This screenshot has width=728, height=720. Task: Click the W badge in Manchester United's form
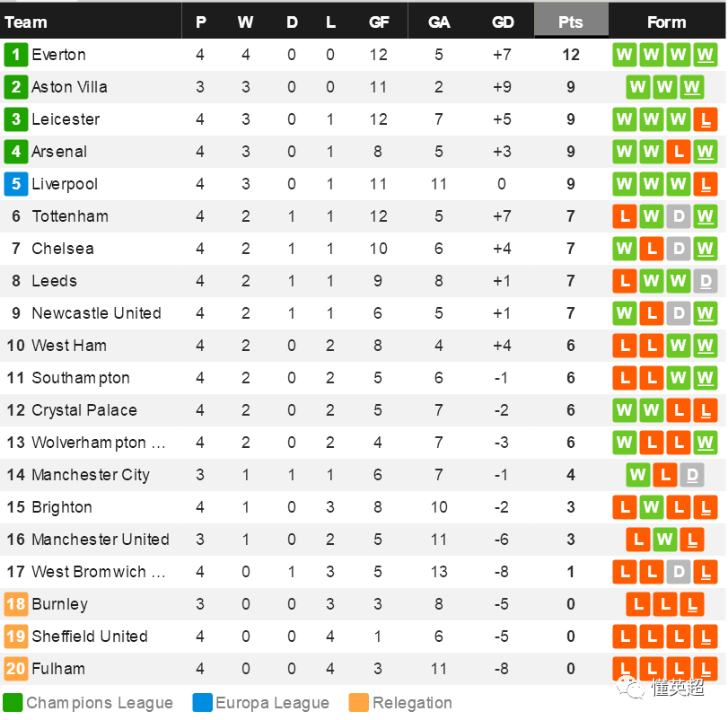pyautogui.click(x=665, y=540)
